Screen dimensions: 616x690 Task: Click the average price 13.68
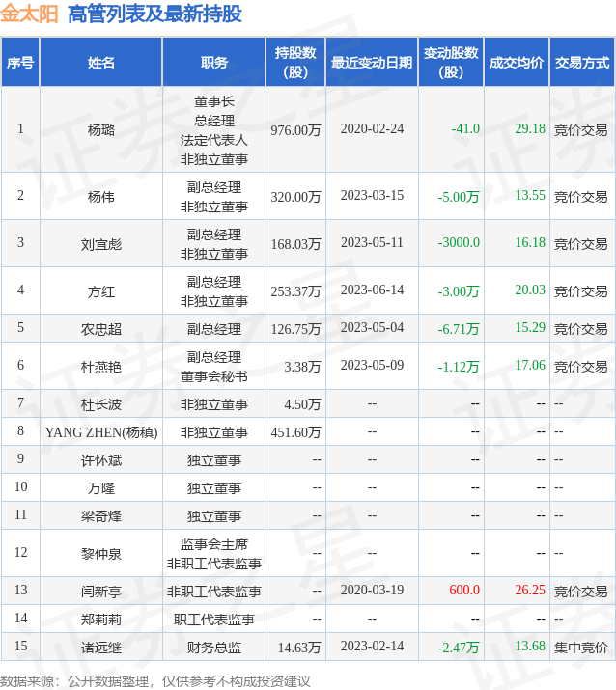530,646
